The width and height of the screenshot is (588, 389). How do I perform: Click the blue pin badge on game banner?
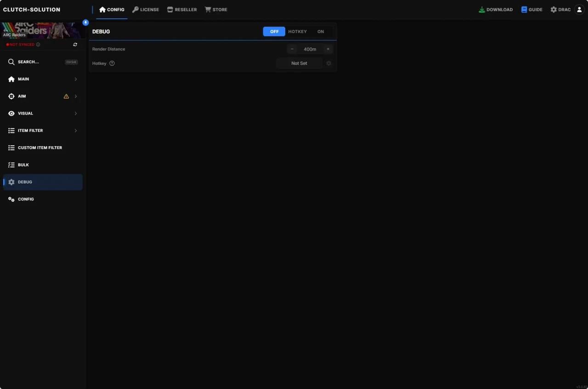85,23
